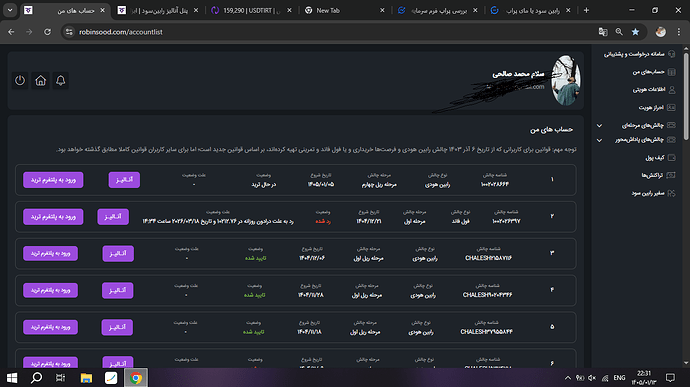Screen dimensions: 690x387
Task: Click the sidebar vertical scrollbar
Action: pyautogui.click(x=686, y=97)
